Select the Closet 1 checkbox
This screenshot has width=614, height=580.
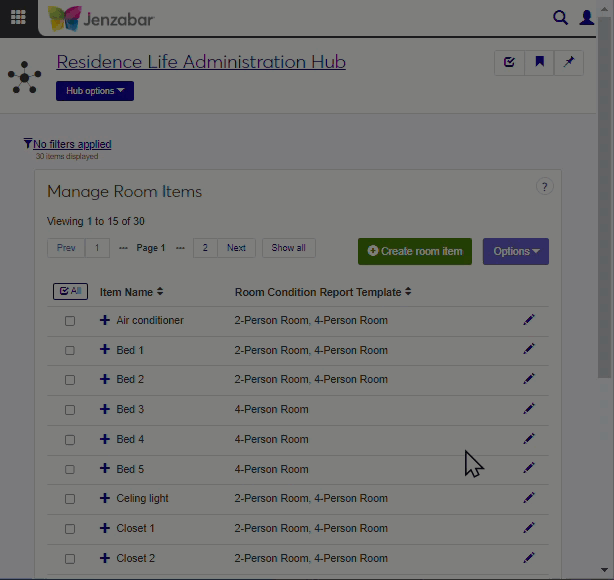tap(70, 529)
